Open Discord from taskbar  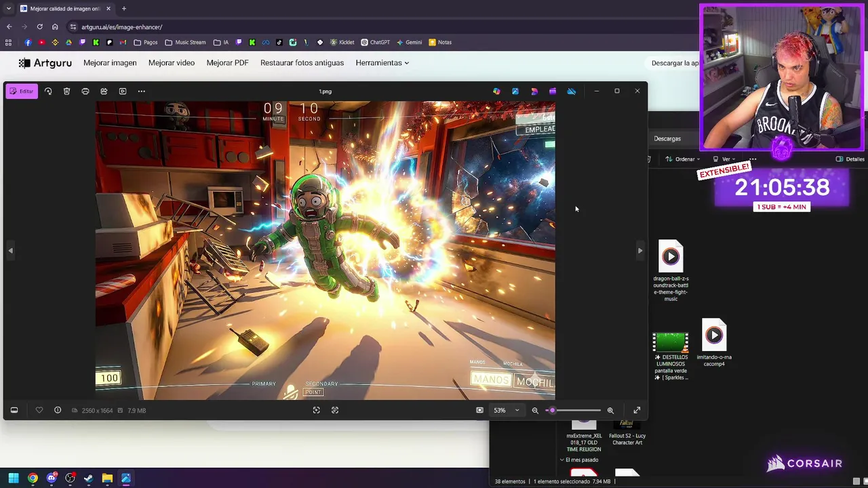click(x=52, y=479)
